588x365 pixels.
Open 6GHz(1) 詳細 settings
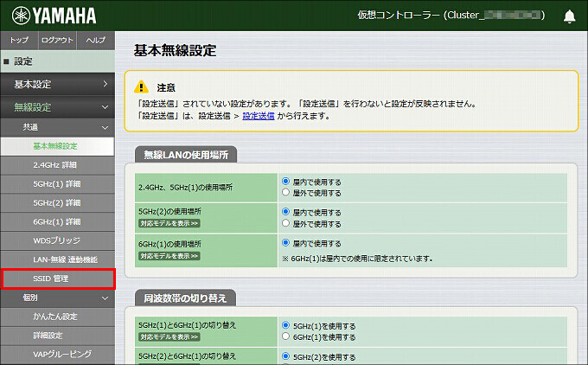58,222
